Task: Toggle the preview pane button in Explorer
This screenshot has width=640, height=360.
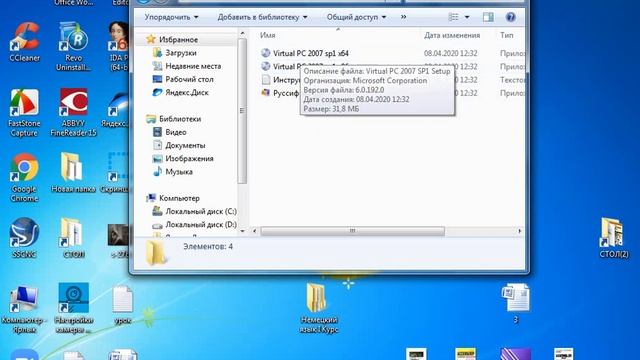Action: pyautogui.click(x=488, y=17)
